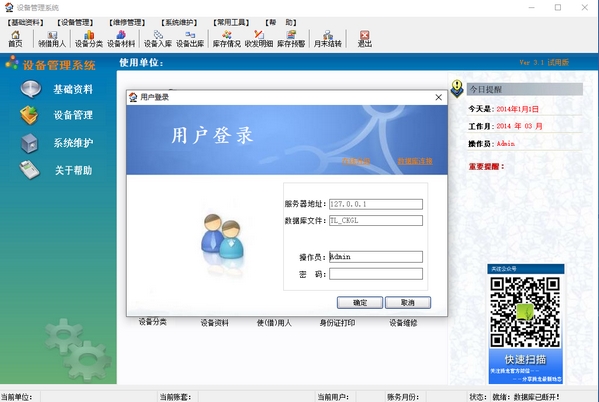Viewport: 599px width, 402px height.
Task: Click the 取消 button in login dialog
Action: tap(408, 303)
